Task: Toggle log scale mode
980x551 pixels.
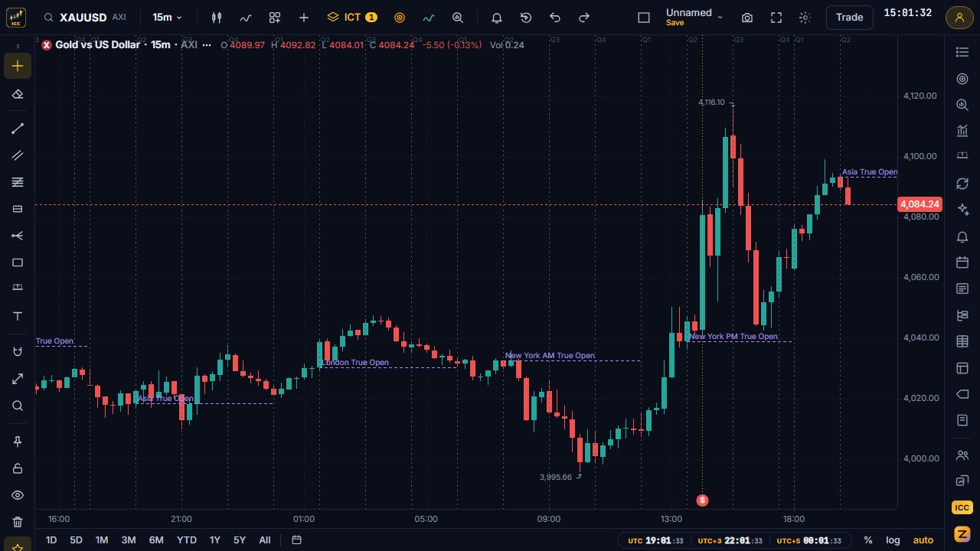Action: (x=893, y=540)
